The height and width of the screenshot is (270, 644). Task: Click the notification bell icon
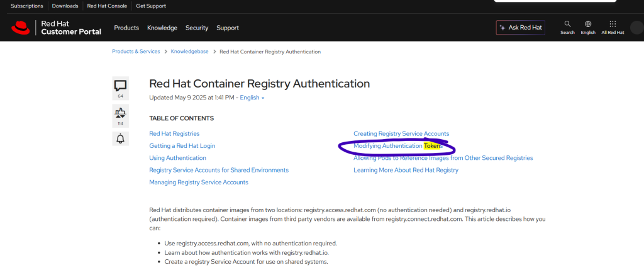coord(120,138)
